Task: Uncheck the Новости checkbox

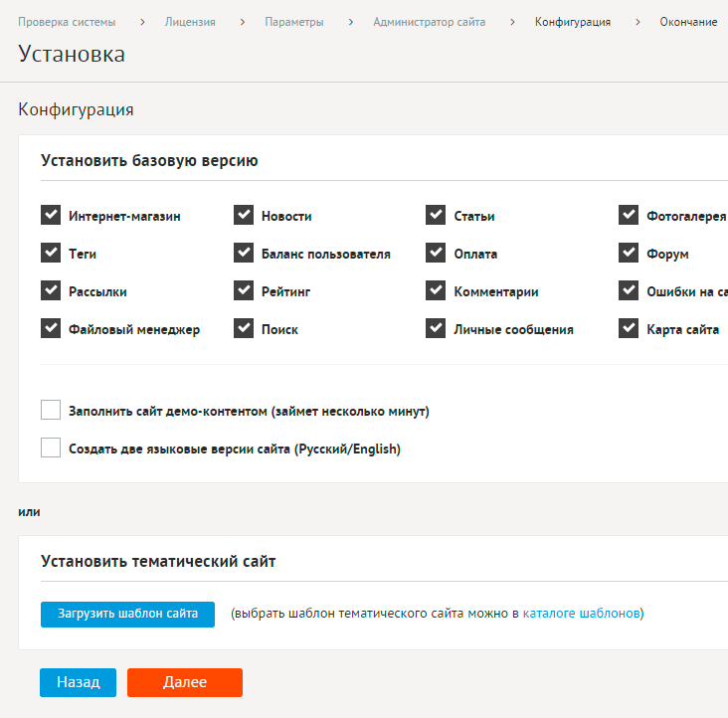Action: tap(244, 215)
